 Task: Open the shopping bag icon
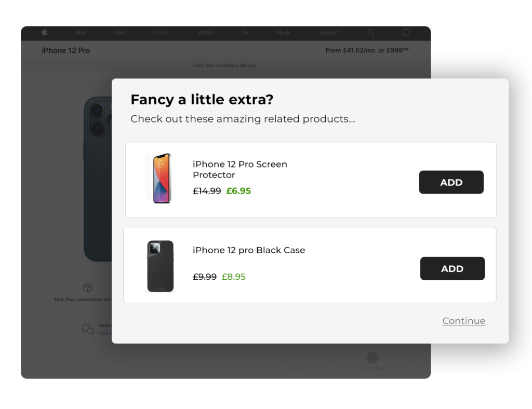406,32
